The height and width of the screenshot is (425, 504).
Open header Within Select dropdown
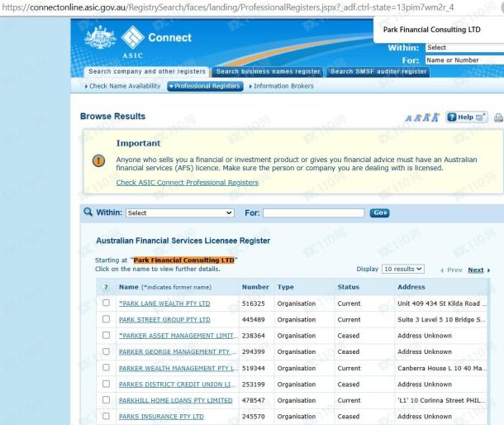pyautogui.click(x=464, y=48)
